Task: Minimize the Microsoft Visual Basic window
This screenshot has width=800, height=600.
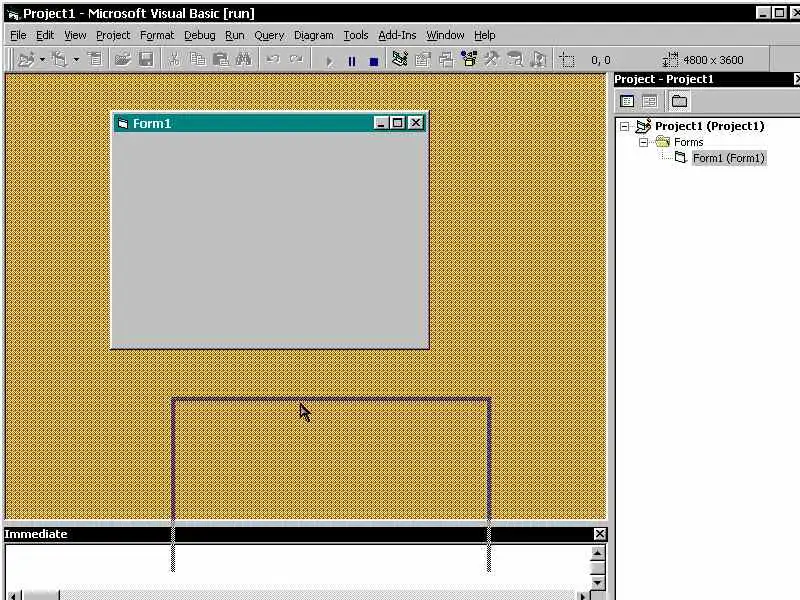Action: pos(763,13)
